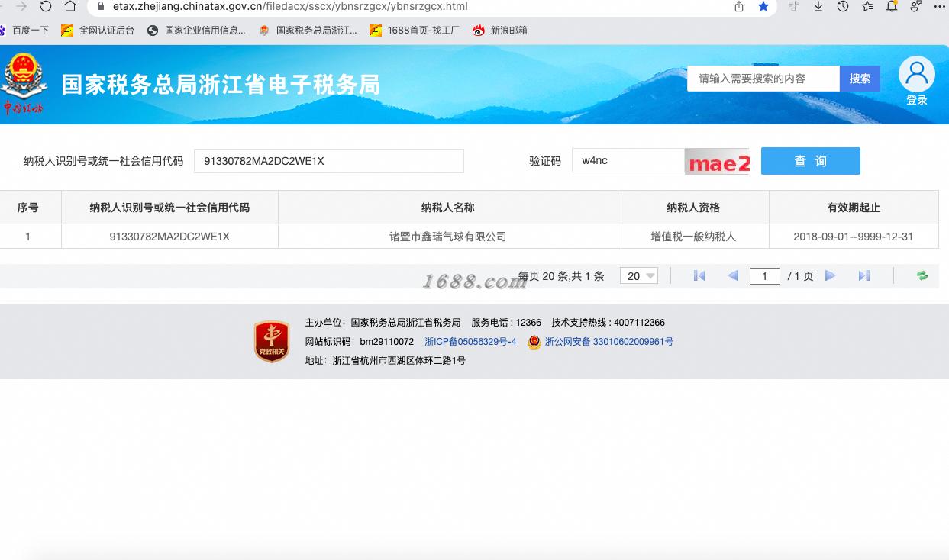Image resolution: width=949 pixels, height=560 pixels.
Task: Click the 验证码 captcha input field
Action: (628, 160)
